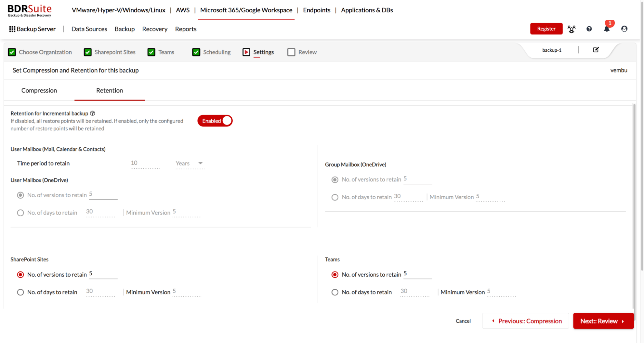Switch to the Retention tab
644x343 pixels.
[x=110, y=91]
